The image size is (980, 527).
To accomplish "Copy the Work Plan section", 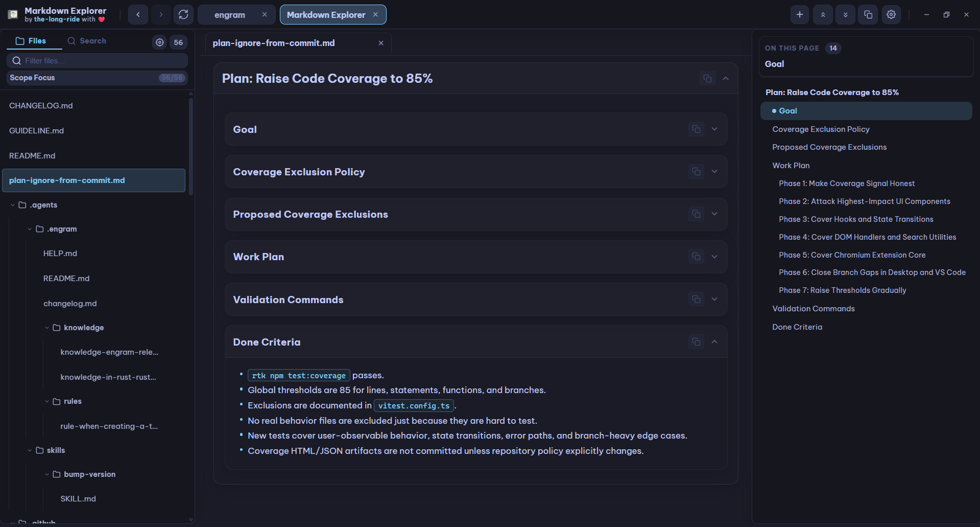I will [x=696, y=256].
